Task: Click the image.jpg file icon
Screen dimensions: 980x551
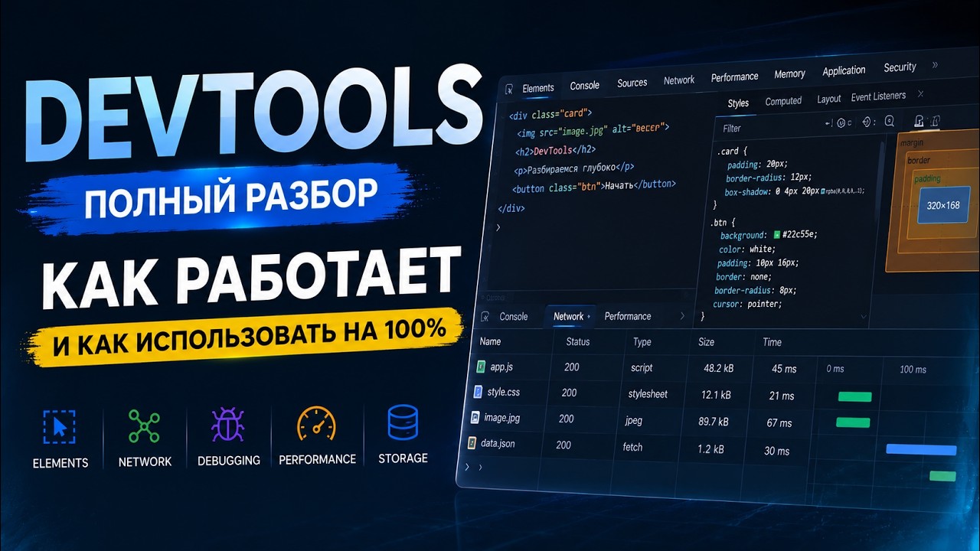Action: pyautogui.click(x=475, y=418)
